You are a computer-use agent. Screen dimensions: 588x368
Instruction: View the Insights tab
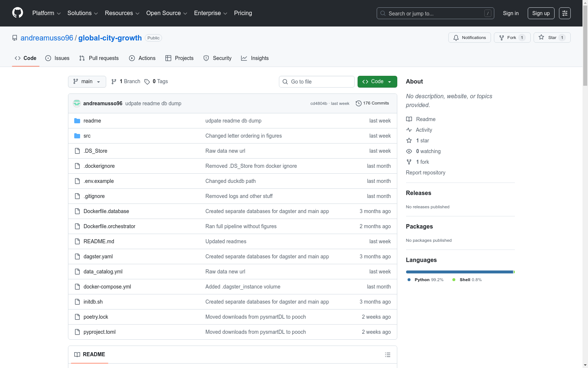(255, 58)
